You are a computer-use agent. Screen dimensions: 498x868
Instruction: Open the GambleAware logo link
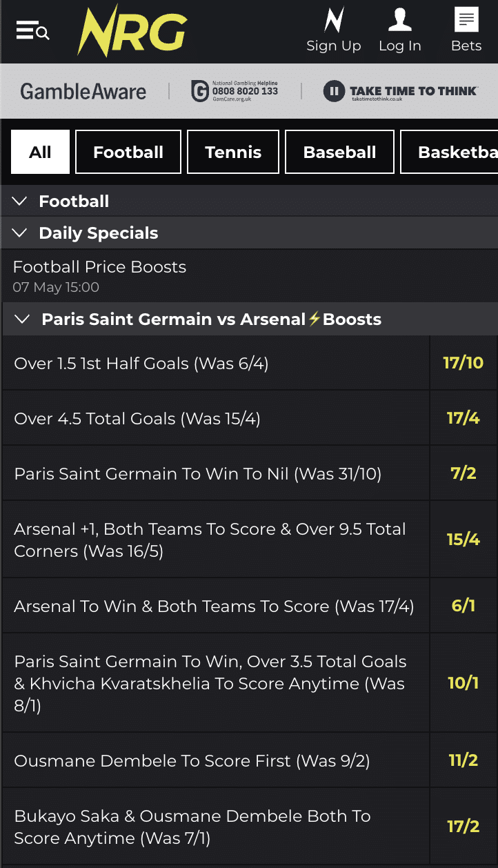click(83, 91)
